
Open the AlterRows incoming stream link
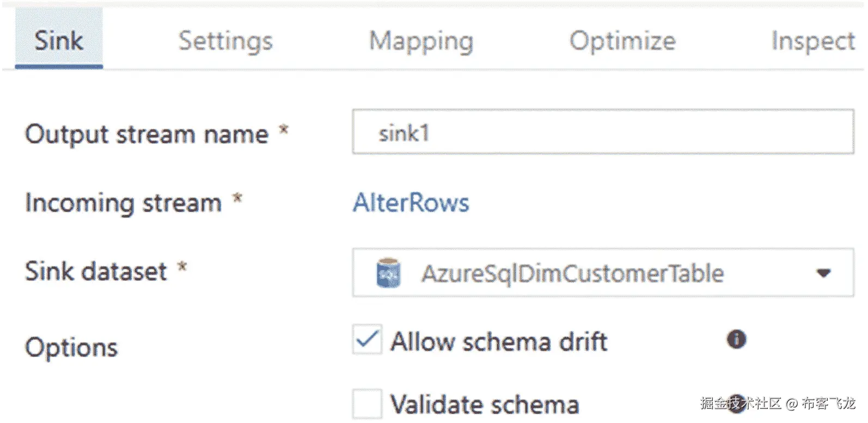tap(411, 203)
